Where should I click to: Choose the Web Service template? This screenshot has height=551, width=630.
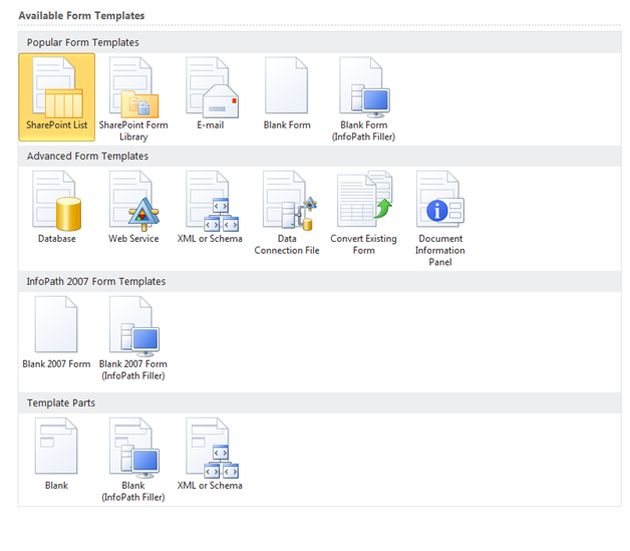click(133, 207)
